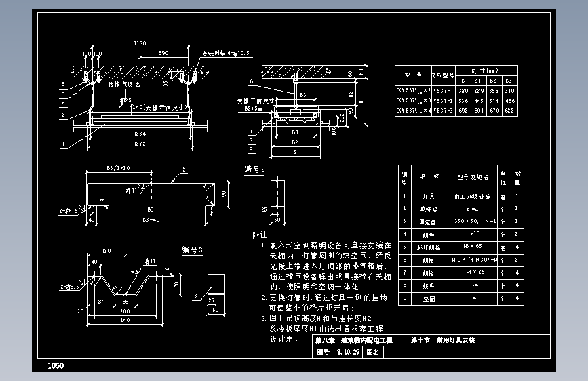Click the 358 value in the size table
588x381 pixels.
[x=494, y=91]
